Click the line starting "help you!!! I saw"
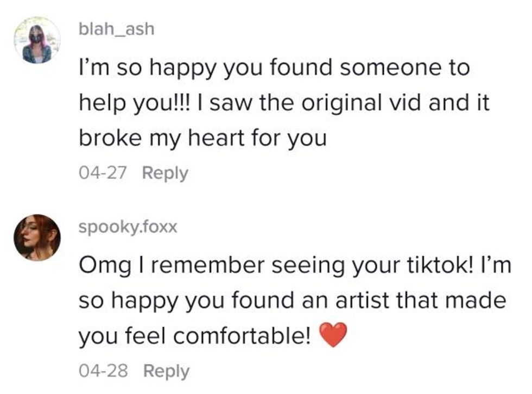The image size is (532, 394). click(x=284, y=103)
